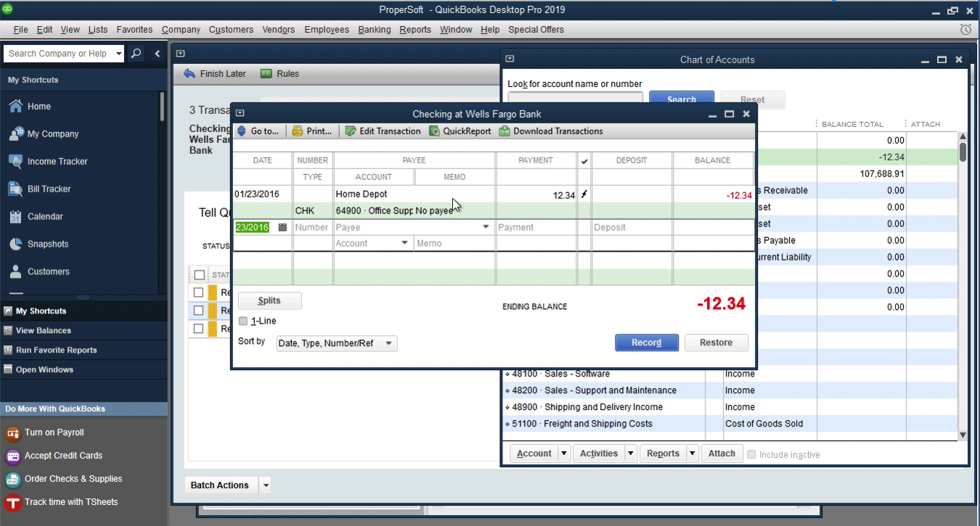Image resolution: width=980 pixels, height=526 pixels.
Task: Collapse the left sidebar arrow
Action: point(157,54)
